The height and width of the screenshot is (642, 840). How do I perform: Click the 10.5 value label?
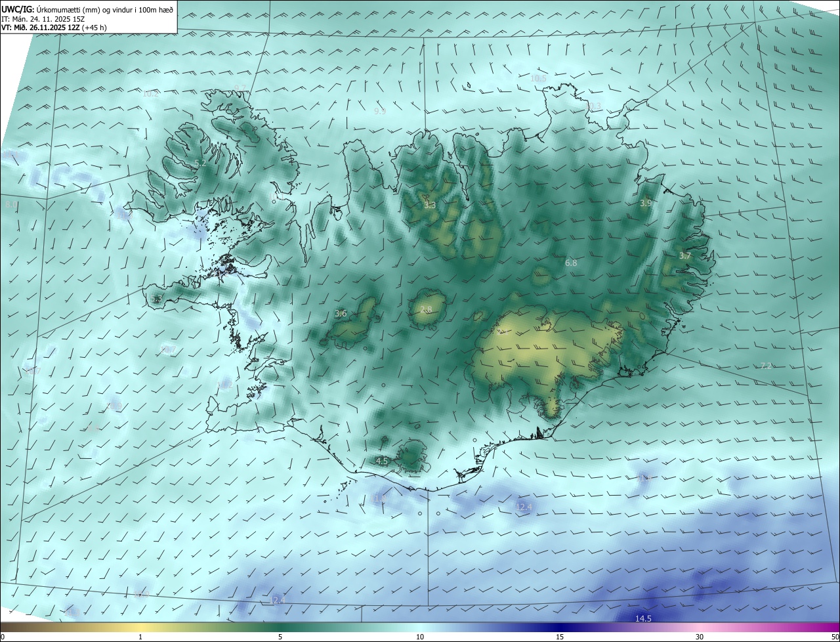[x=538, y=78]
